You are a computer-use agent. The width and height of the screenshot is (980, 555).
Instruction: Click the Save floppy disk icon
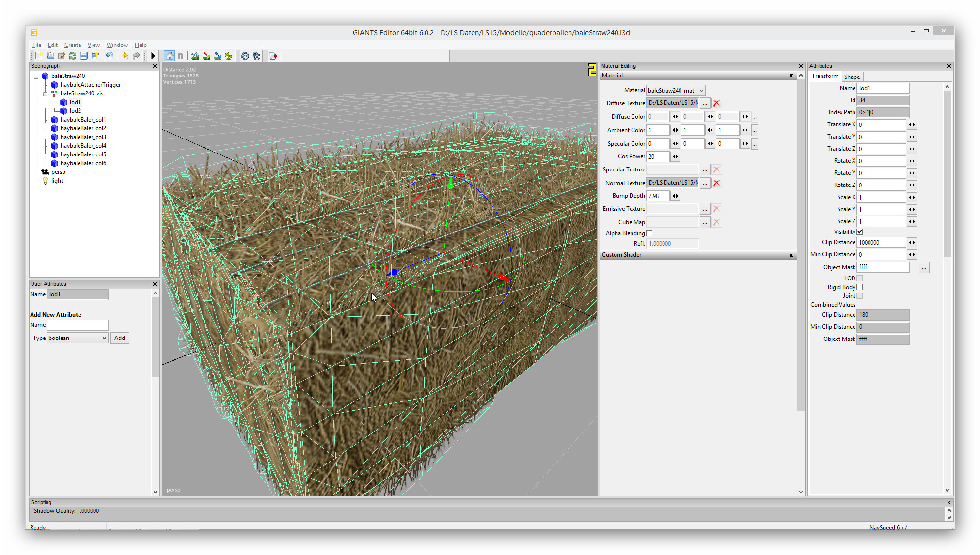click(x=84, y=56)
